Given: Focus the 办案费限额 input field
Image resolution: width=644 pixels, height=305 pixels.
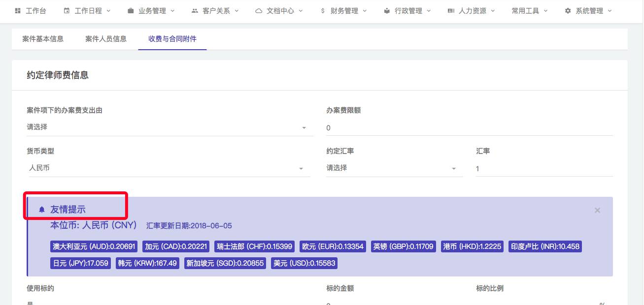Looking at the screenshot, I should pyautogui.click(x=469, y=128).
